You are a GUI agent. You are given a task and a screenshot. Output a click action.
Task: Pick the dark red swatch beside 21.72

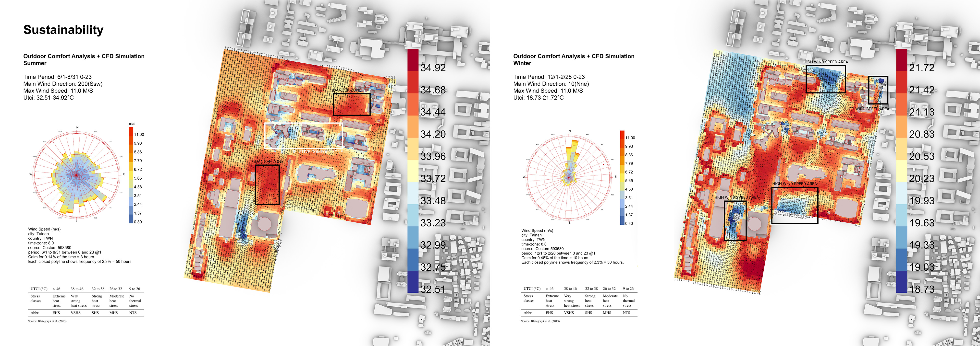902,60
